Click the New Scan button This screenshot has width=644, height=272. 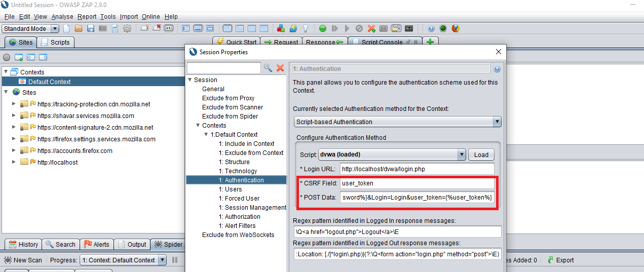pos(23,260)
